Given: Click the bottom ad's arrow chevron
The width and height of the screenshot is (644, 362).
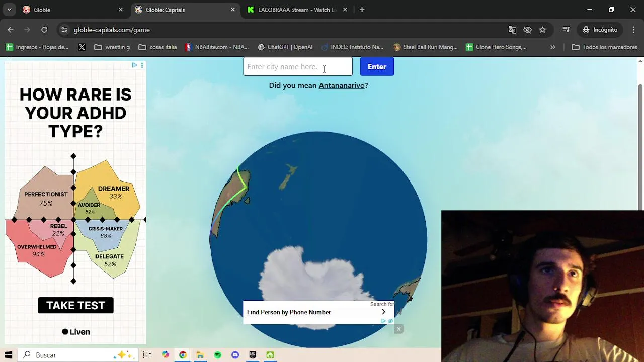Looking at the screenshot, I should coord(383,312).
